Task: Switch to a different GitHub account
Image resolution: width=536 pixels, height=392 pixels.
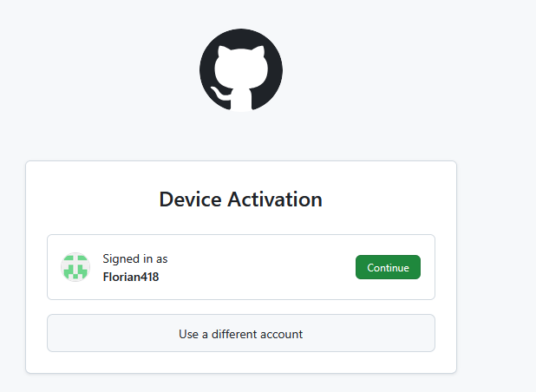Action: (240, 333)
